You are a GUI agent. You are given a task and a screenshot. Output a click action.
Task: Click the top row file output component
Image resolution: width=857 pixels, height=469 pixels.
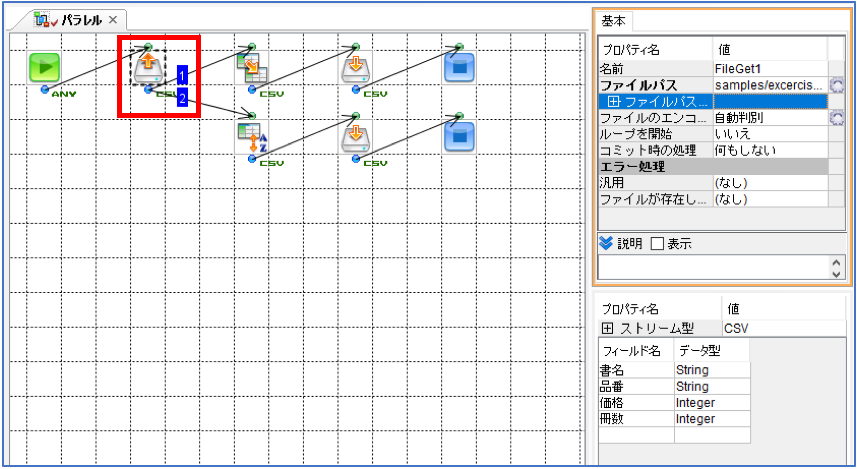pos(356,68)
